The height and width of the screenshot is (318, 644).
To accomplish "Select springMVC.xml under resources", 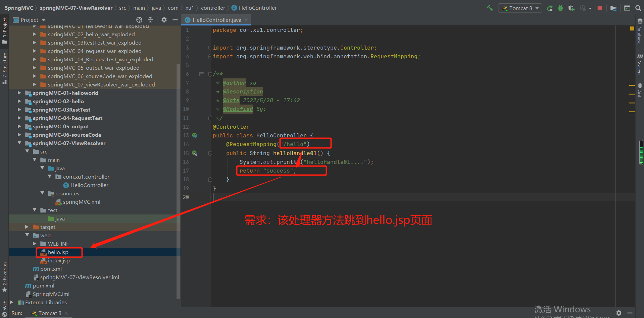I will (82, 202).
